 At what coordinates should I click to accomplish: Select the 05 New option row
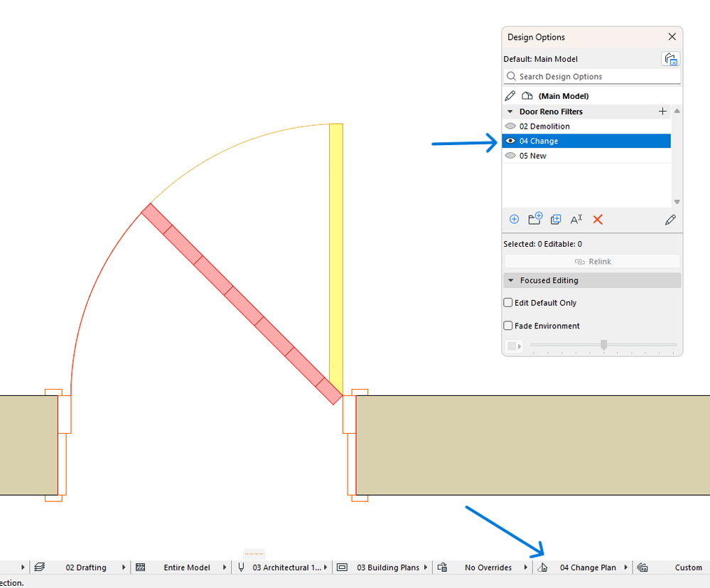(x=586, y=156)
